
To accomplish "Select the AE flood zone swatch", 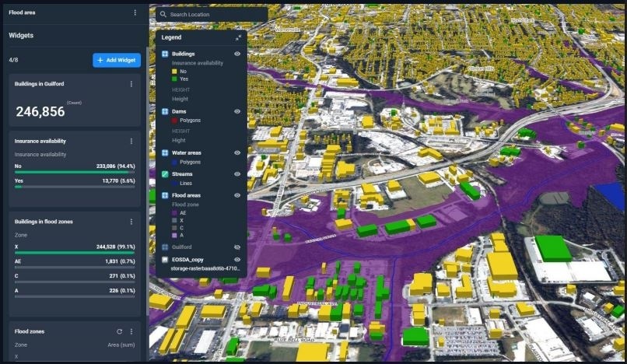I will (174, 213).
